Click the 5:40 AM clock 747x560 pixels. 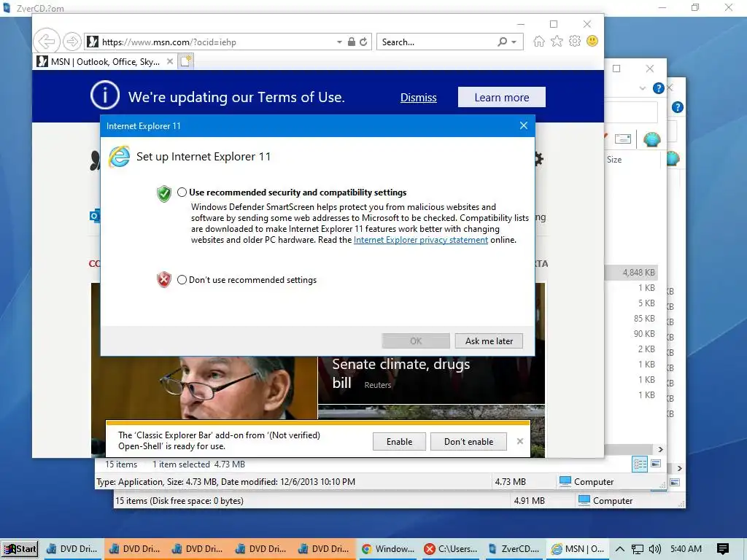pos(686,549)
